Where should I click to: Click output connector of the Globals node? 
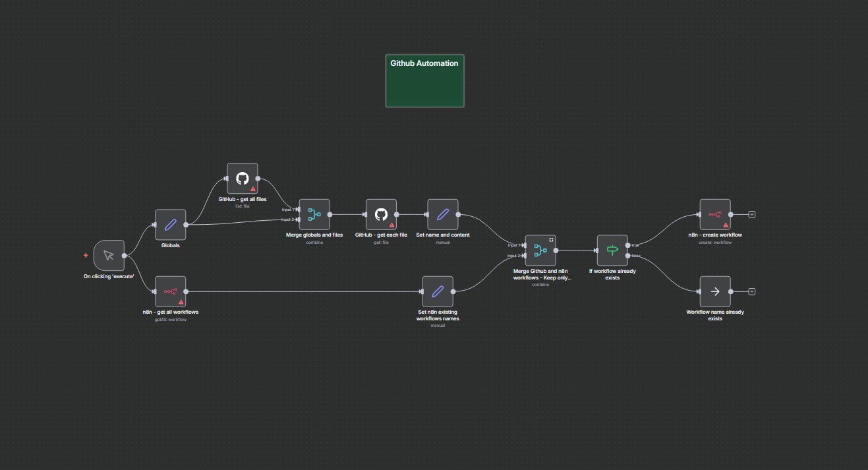pos(186,225)
